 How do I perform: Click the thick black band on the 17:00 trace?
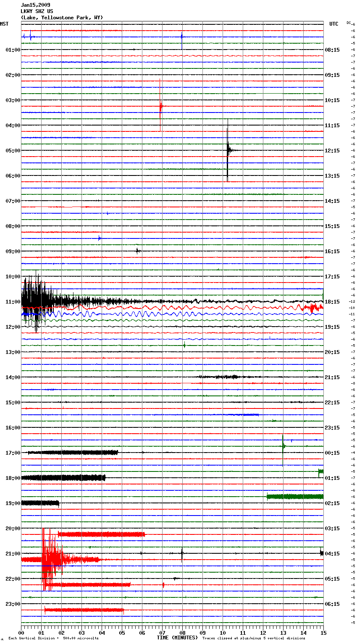pos(73,453)
